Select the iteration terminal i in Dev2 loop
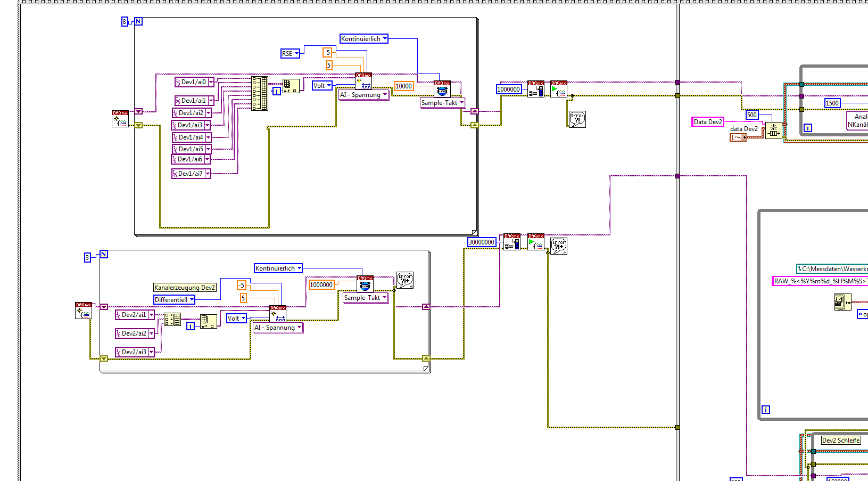 click(191, 326)
